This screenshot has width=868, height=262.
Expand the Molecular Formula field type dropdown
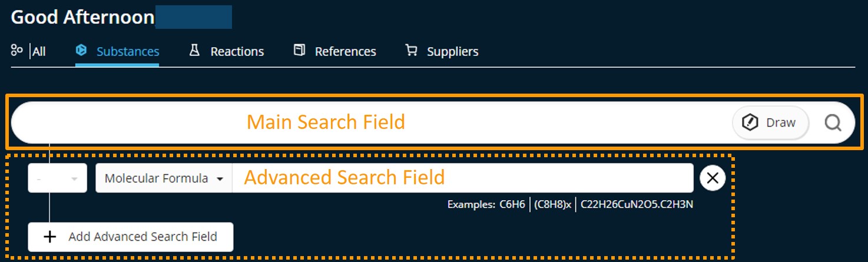pos(164,178)
